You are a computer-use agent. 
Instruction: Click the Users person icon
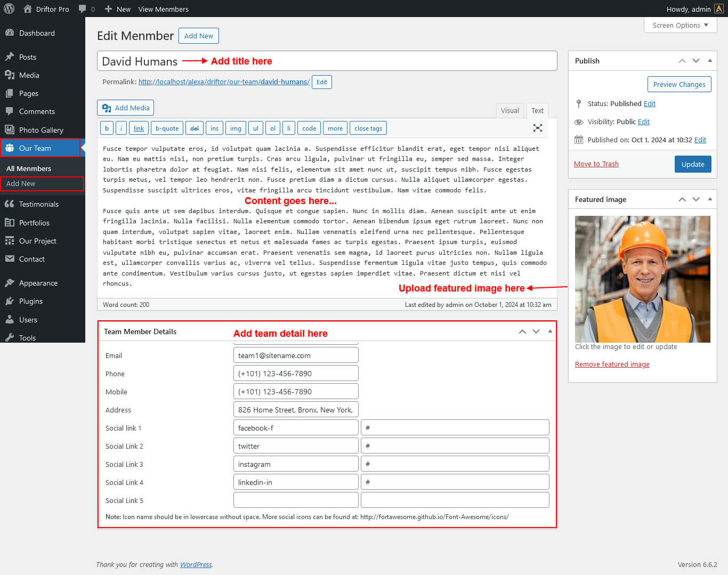10,319
